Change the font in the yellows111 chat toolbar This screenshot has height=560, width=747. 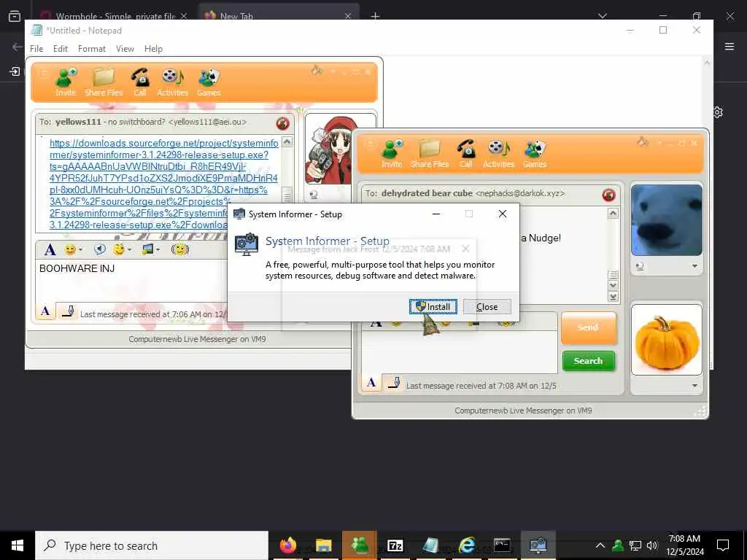[50, 249]
